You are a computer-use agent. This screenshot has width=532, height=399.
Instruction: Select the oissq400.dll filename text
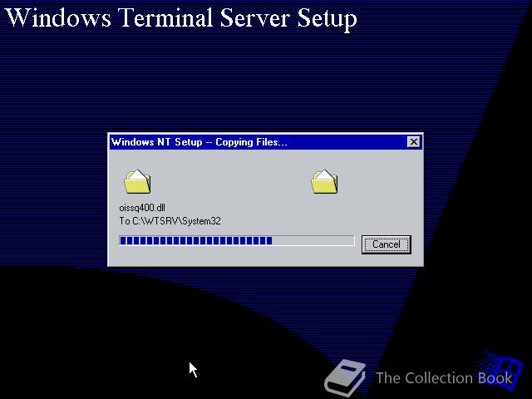142,208
